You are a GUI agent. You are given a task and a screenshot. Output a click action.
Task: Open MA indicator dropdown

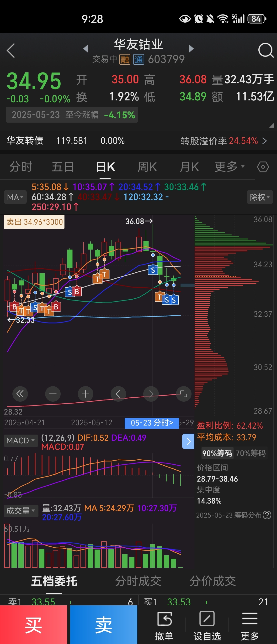click(x=15, y=197)
